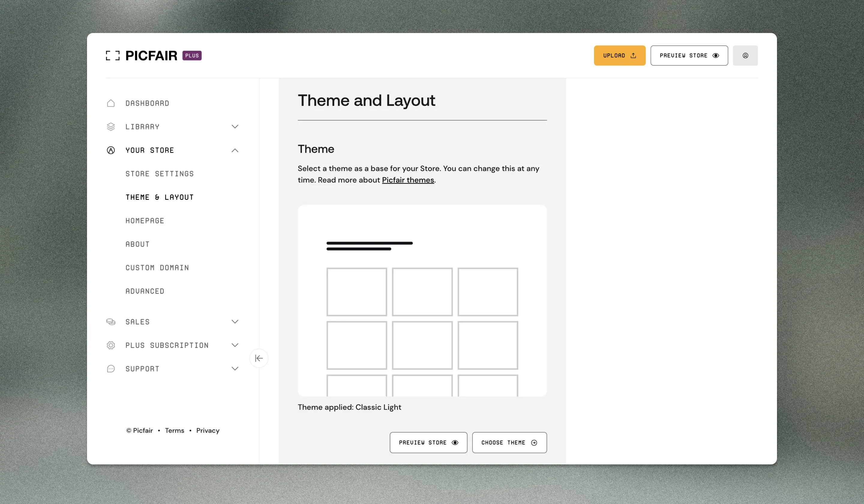The image size is (864, 504).
Task: Click the Picfair logo
Action: coord(141,55)
